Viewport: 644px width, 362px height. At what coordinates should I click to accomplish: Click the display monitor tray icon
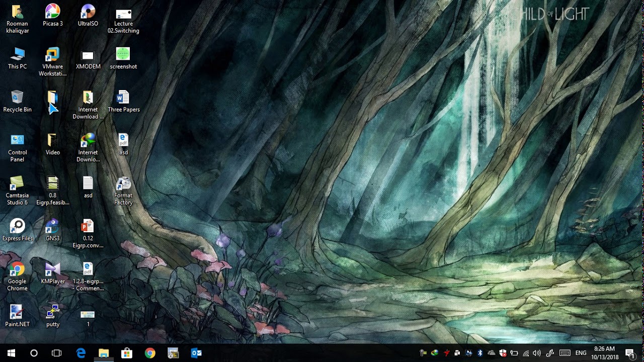coord(468,353)
